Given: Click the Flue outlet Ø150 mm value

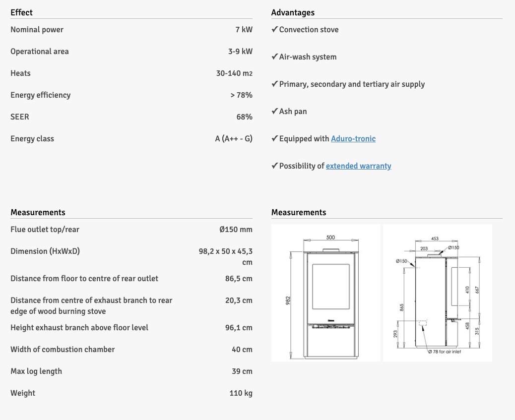Looking at the screenshot, I should pos(236,230).
